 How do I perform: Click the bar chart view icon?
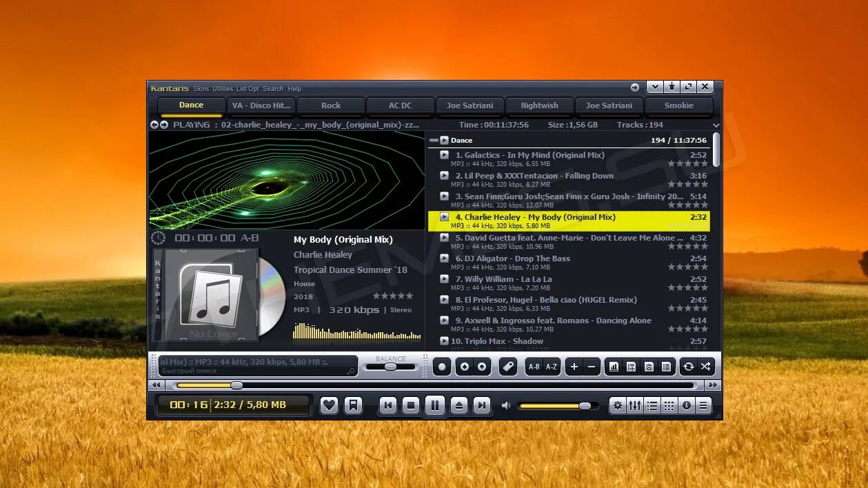click(x=614, y=367)
